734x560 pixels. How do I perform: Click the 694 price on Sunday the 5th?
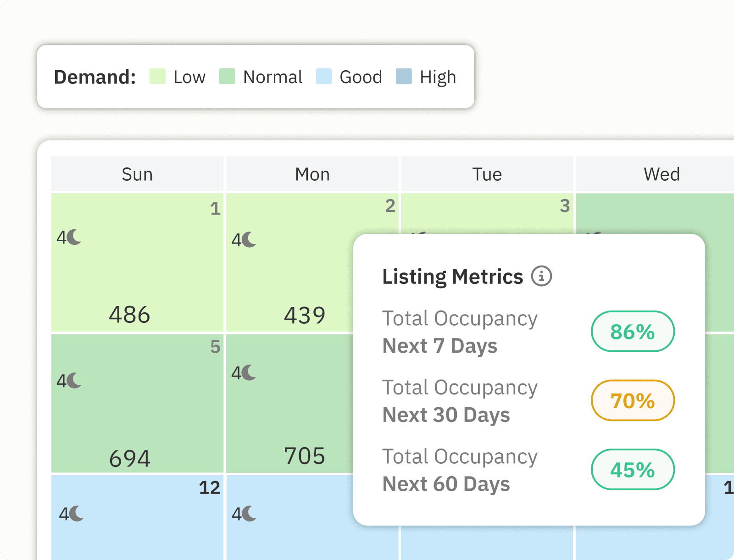tap(129, 459)
